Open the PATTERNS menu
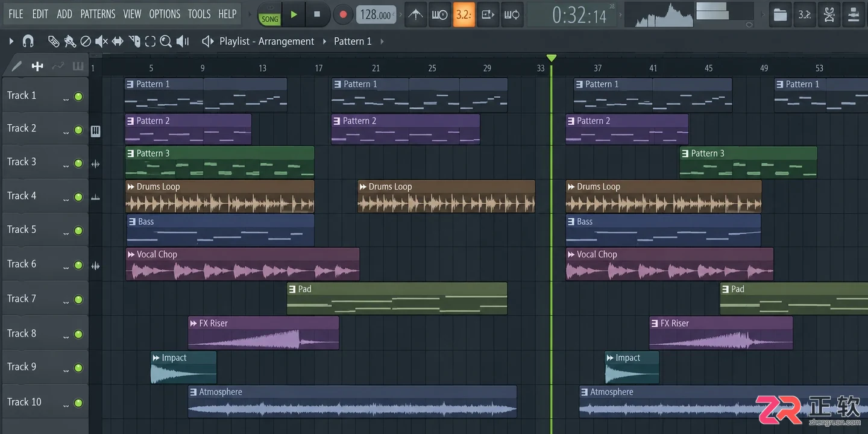 (x=98, y=14)
